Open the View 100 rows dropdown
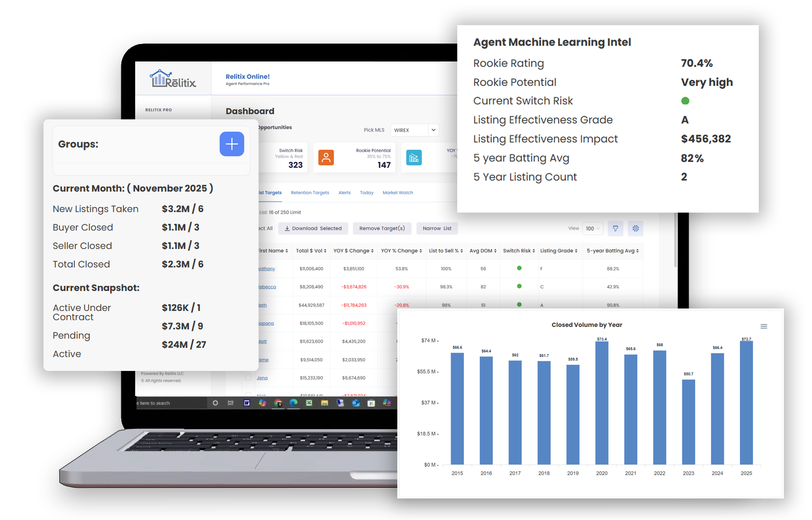812x520 pixels. pos(592,228)
